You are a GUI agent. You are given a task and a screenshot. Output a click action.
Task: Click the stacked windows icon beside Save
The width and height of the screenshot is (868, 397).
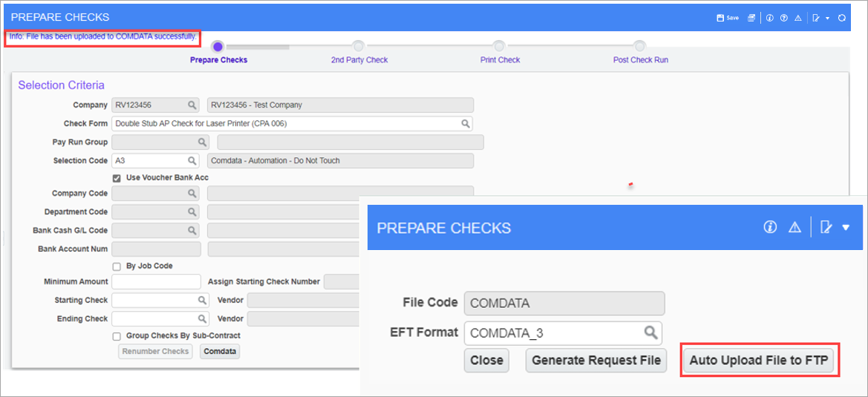[x=751, y=18]
